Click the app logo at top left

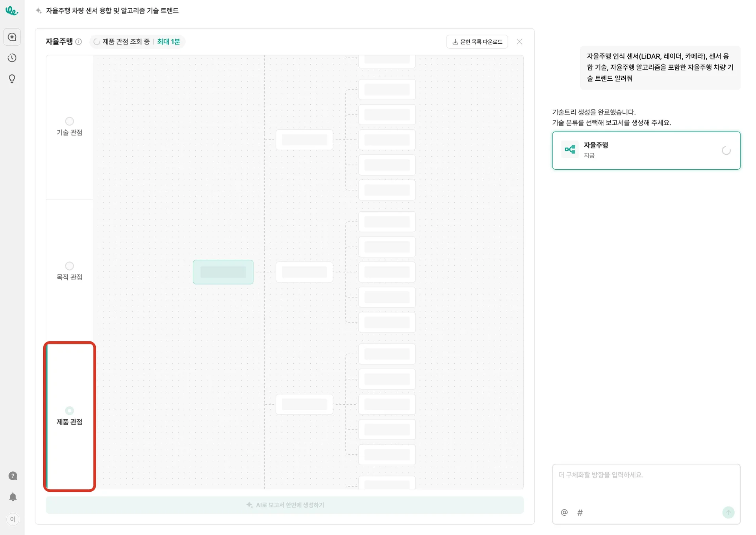(x=11, y=11)
